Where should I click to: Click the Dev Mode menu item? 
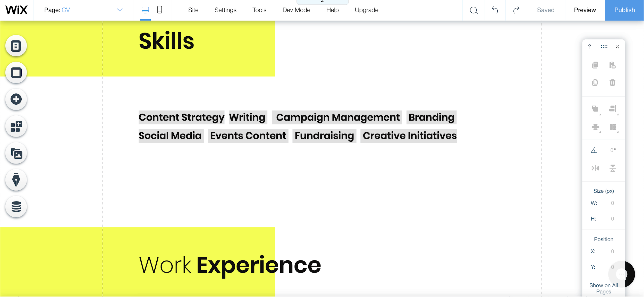296,10
